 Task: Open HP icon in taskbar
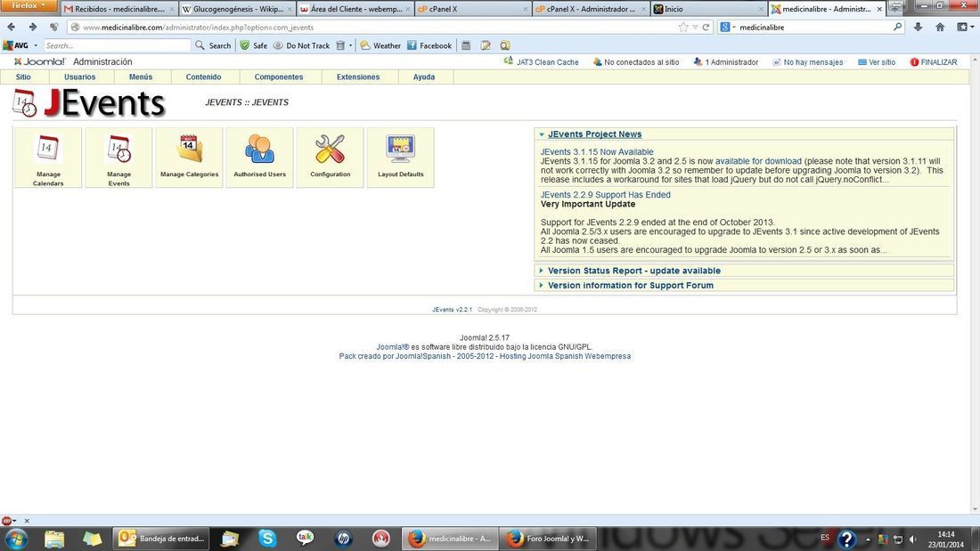(x=343, y=538)
